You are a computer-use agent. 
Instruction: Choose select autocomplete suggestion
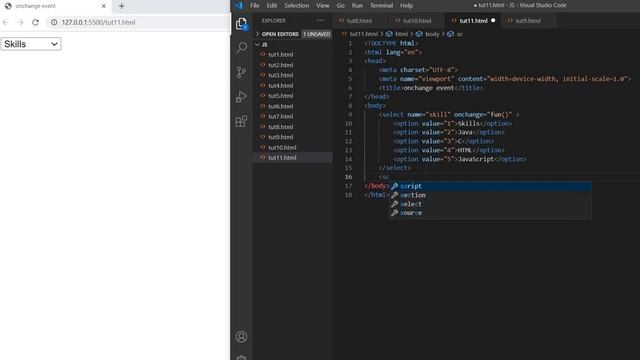[490, 204]
